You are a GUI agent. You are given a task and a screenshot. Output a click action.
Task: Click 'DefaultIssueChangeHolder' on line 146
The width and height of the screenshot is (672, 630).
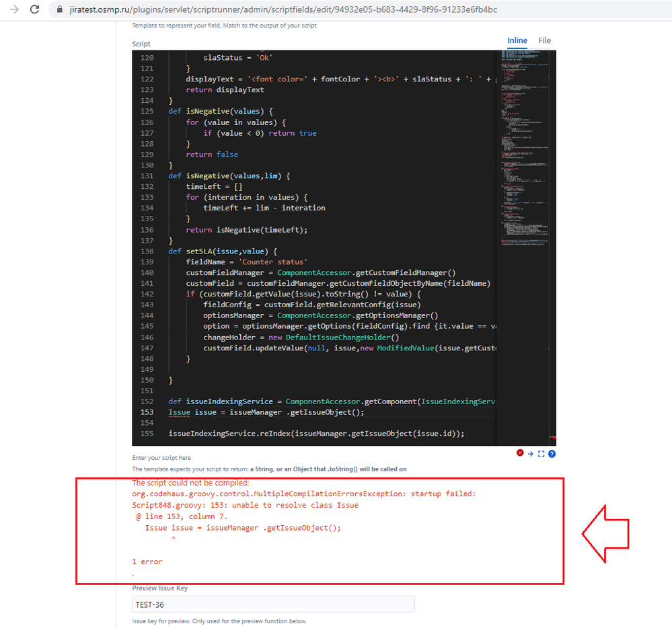[338, 337]
